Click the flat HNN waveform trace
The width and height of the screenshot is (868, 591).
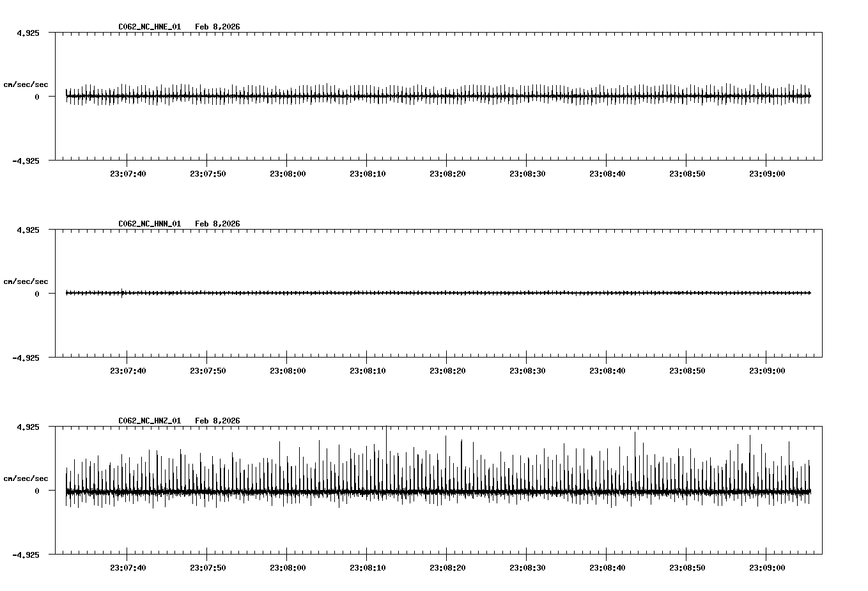coord(384,293)
